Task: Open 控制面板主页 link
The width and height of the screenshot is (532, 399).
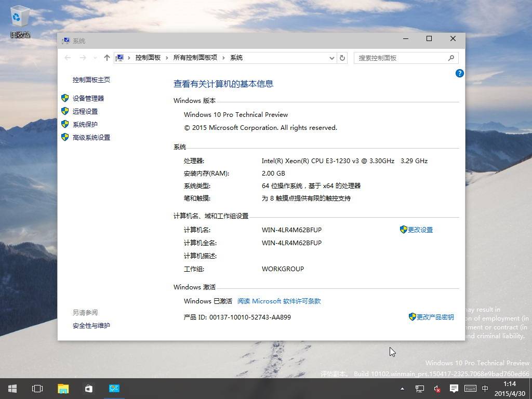Action: click(91, 79)
